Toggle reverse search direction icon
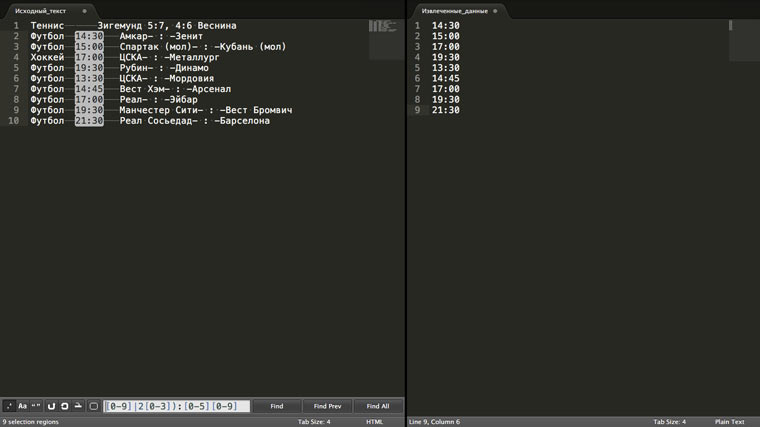 click(51, 406)
